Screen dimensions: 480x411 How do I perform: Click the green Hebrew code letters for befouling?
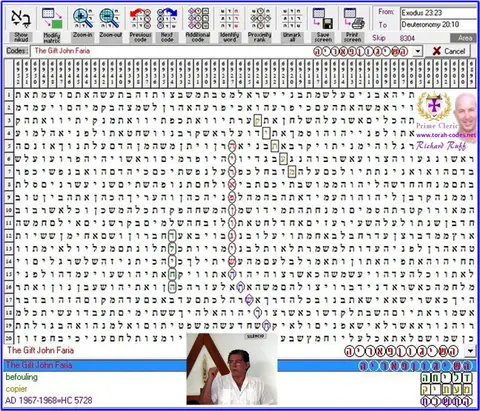point(446,378)
